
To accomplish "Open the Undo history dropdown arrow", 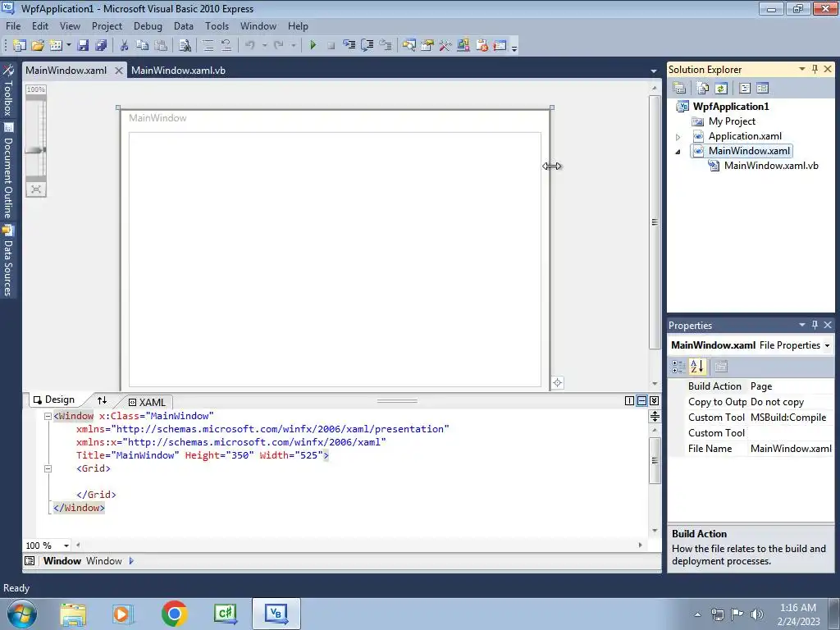I will tap(264, 46).
